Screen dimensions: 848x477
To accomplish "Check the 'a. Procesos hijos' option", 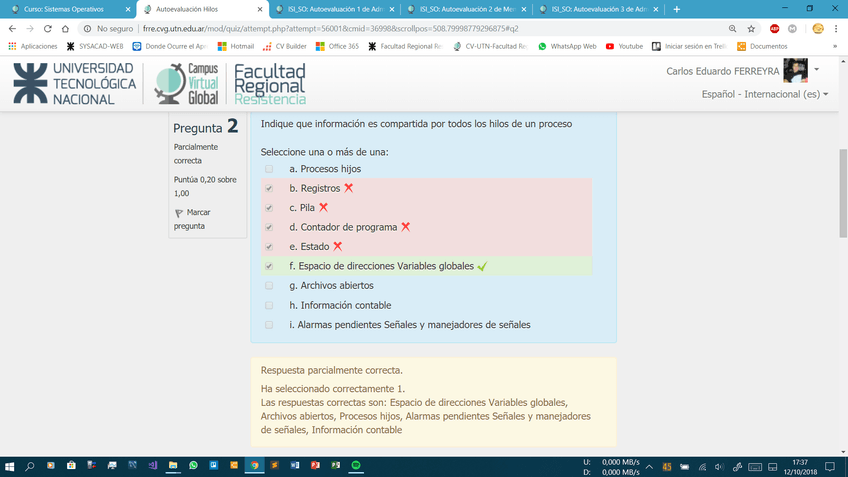I will (269, 169).
